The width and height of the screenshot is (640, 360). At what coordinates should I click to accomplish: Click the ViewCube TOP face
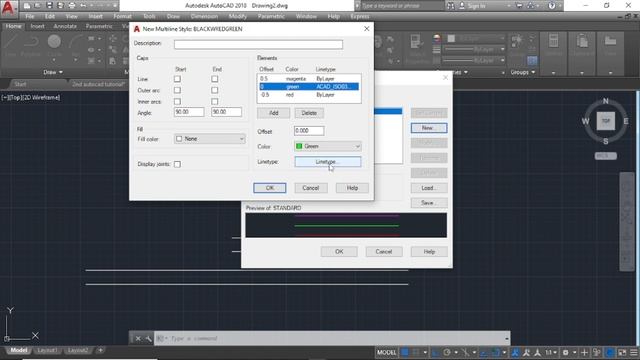coord(606,121)
